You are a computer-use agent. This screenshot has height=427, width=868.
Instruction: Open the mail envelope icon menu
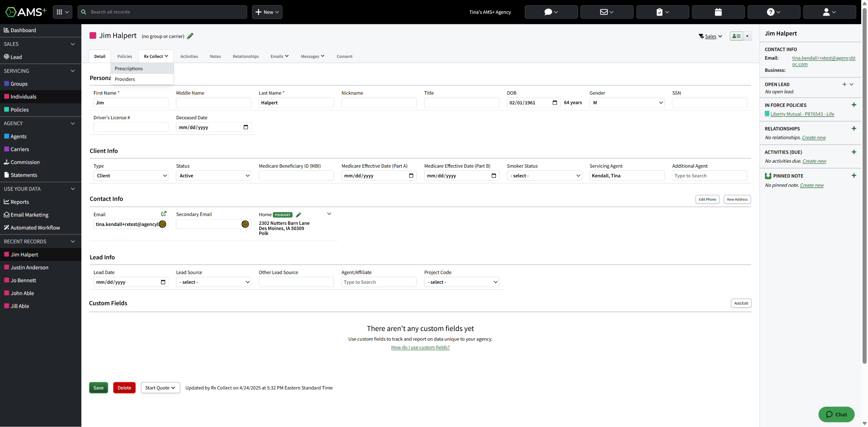607,12
